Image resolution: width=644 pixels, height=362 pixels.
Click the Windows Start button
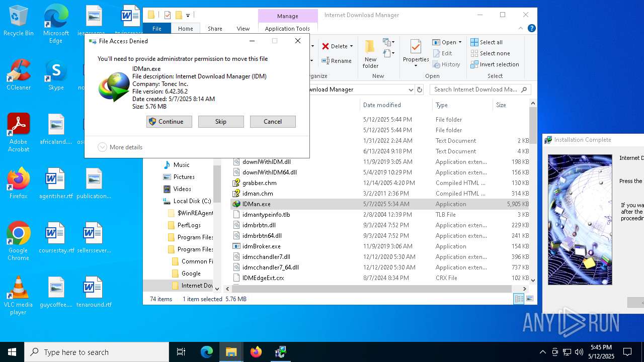[x=12, y=352]
